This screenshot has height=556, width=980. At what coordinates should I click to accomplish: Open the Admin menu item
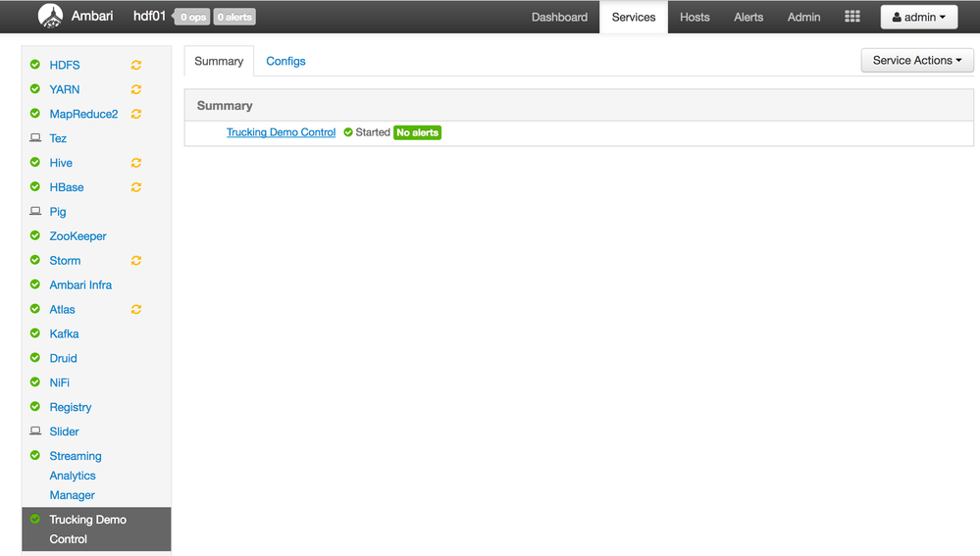[803, 17]
